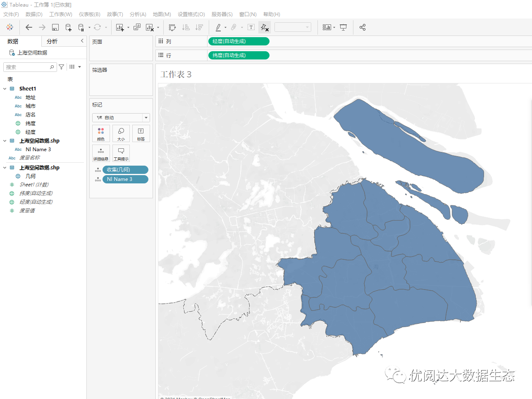This screenshot has width=532, height=399.
Task: Click the 工具提示 tooltip card button
Action: [x=121, y=153]
